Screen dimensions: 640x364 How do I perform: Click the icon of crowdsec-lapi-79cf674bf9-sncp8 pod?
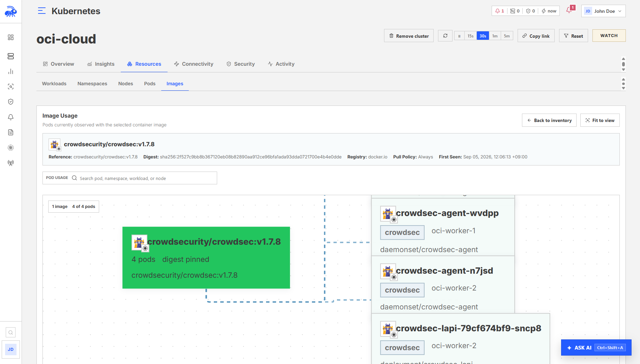tap(388, 329)
